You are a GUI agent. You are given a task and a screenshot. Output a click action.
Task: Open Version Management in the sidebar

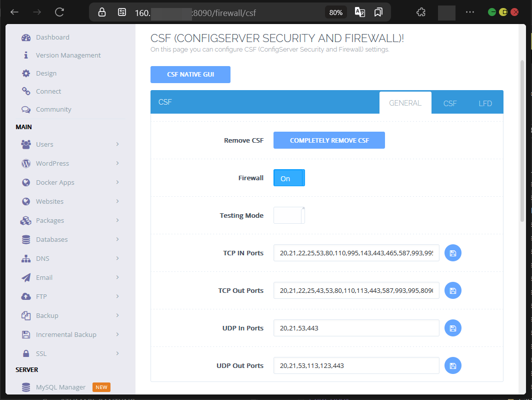tap(68, 56)
